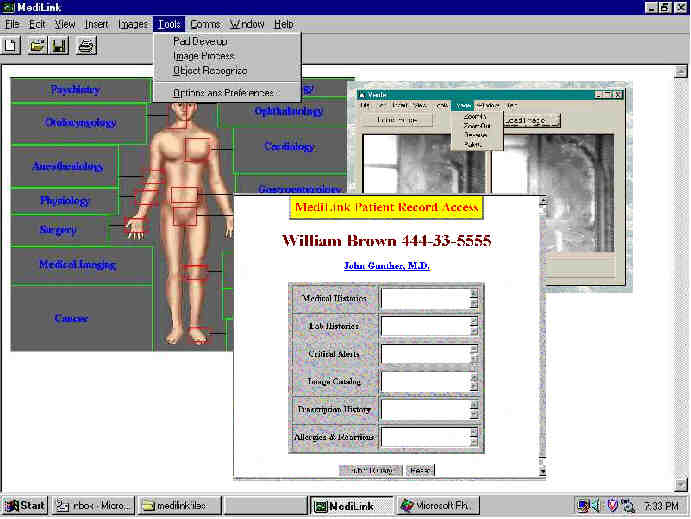Click the Save floppy disk icon
Viewport: 691px width, 519px height.
pos(59,45)
